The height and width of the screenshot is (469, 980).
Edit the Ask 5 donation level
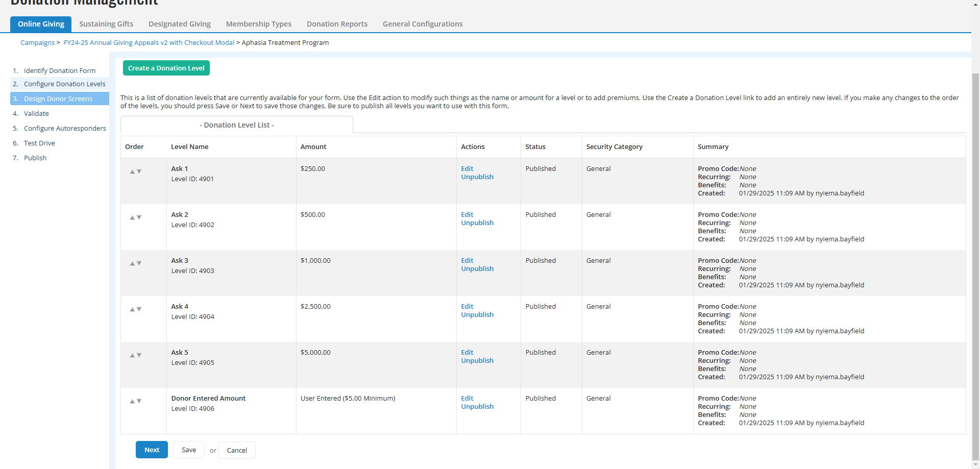tap(467, 352)
